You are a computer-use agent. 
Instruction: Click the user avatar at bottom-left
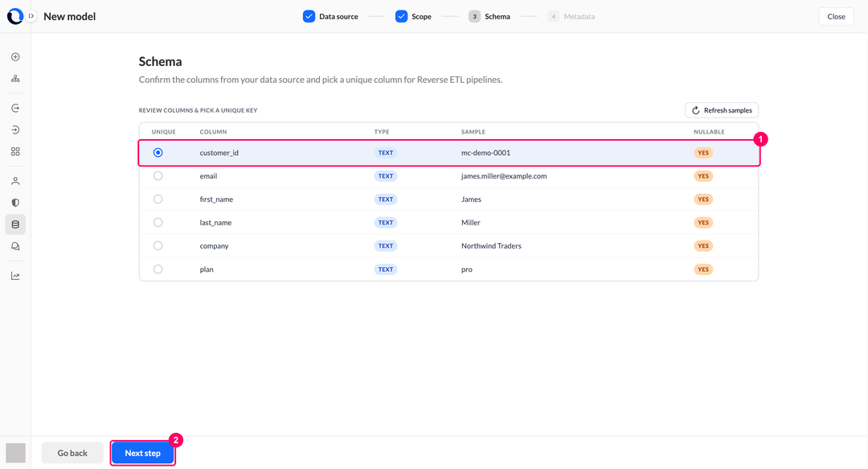15,453
